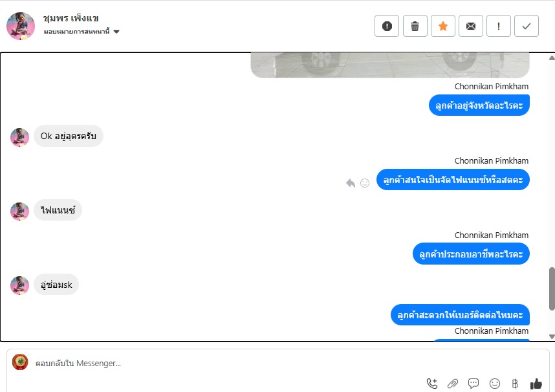Open the emoji picker in reply bar
The image size is (555, 392).
(494, 383)
